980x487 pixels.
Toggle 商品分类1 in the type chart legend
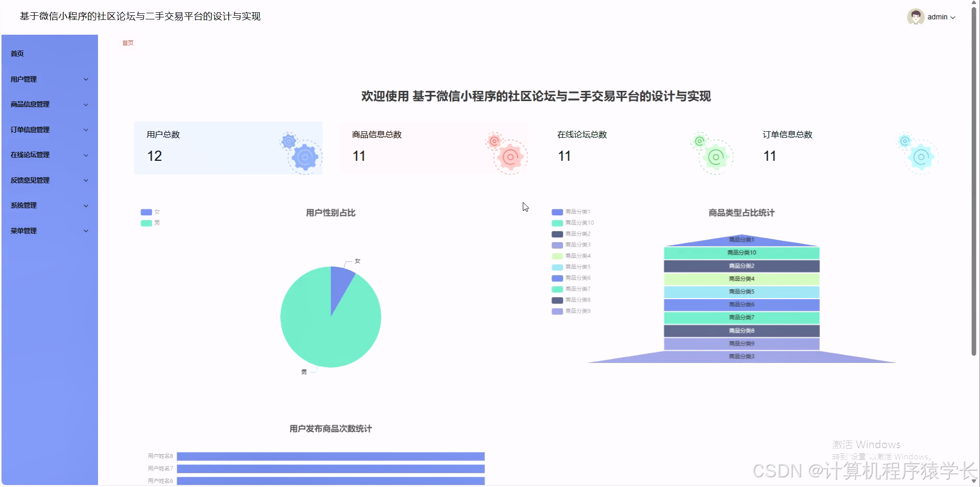(x=571, y=211)
